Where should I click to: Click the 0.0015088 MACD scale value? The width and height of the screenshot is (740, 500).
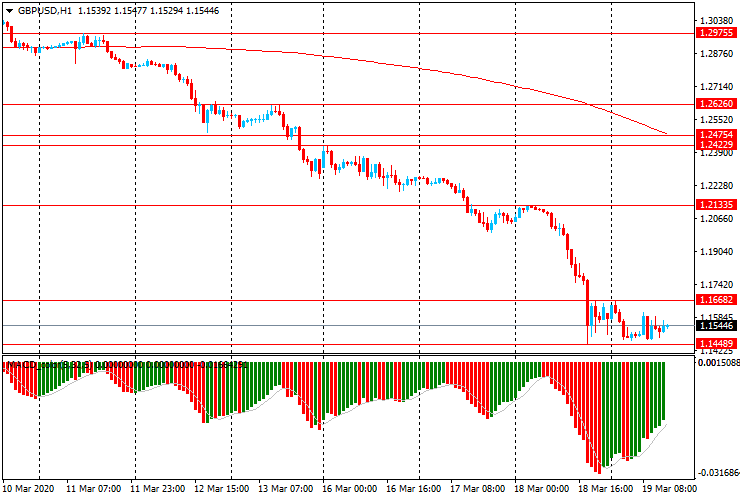[x=718, y=363]
